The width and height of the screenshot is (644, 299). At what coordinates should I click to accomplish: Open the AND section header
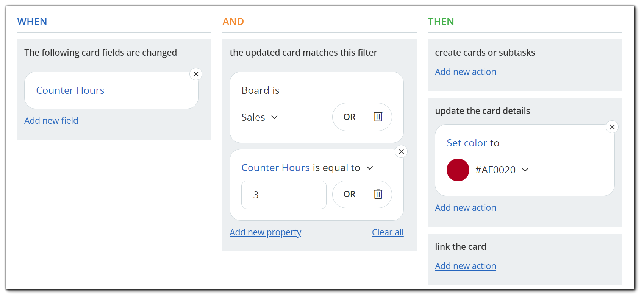point(233,22)
